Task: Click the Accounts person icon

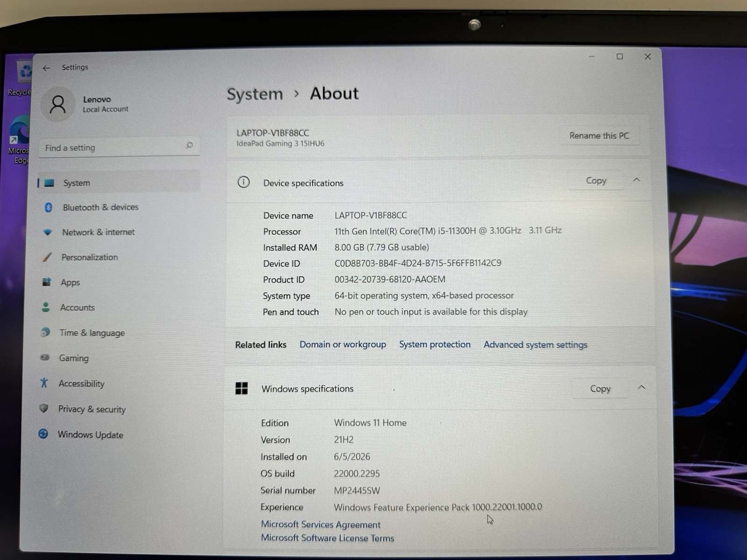Action: 45,307
